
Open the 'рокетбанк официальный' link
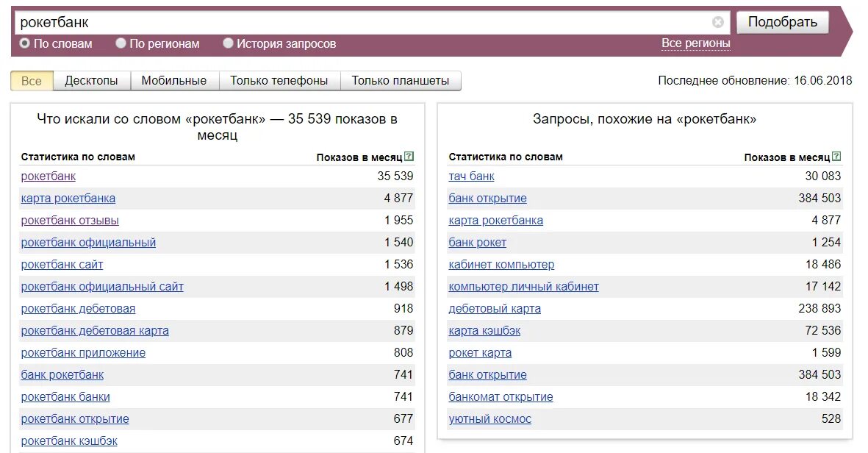[89, 243]
